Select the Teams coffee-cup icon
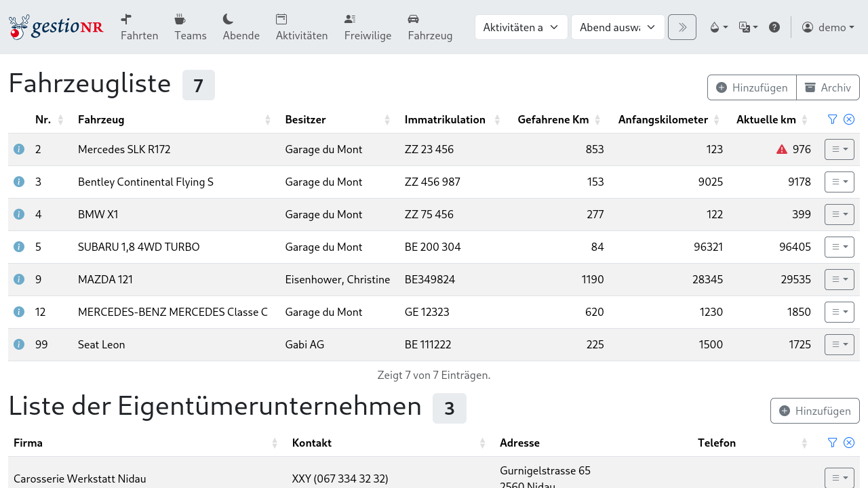 (178, 18)
